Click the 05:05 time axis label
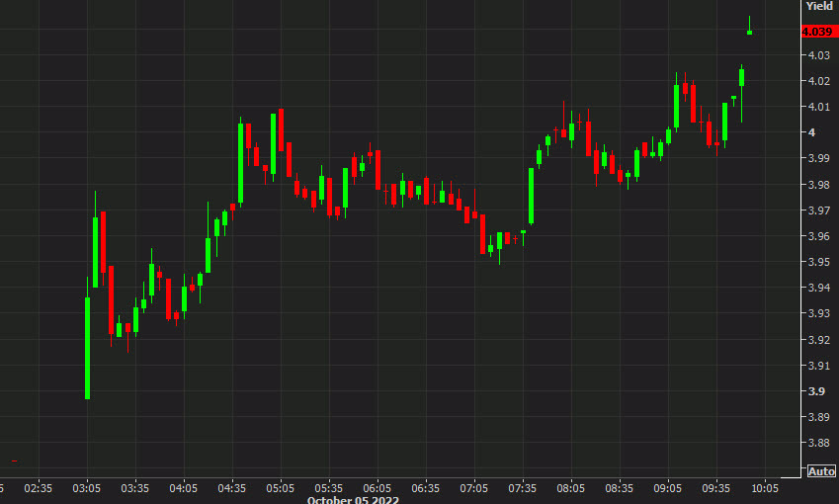Image resolution: width=839 pixels, height=504 pixels. (281, 488)
